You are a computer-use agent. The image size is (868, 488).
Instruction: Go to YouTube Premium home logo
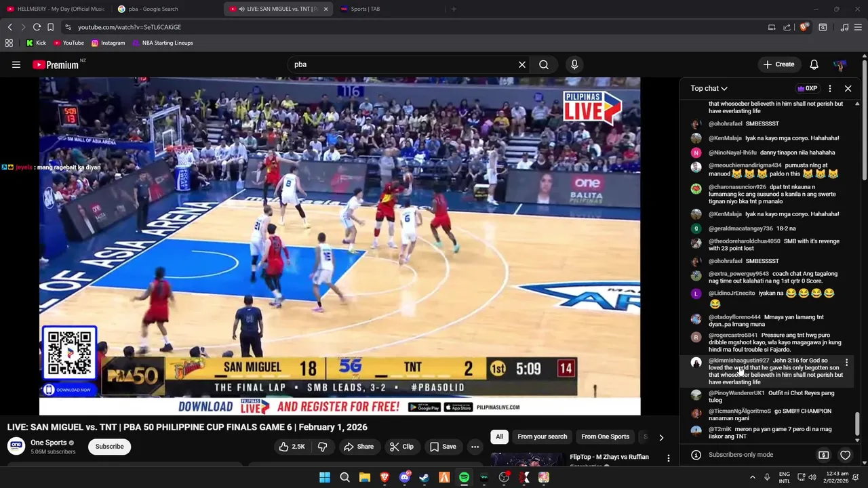click(x=56, y=64)
